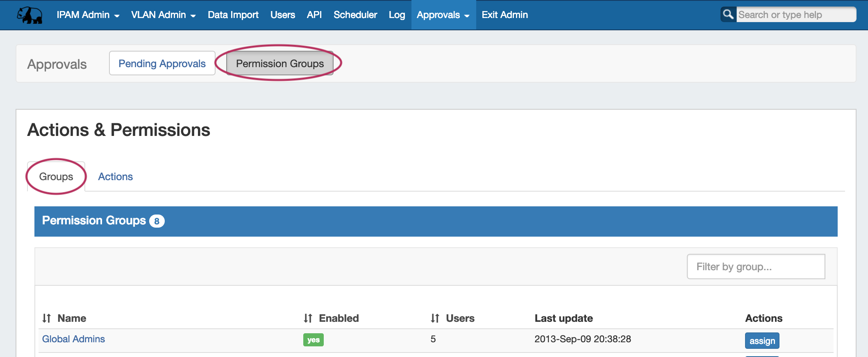
Task: Sort table by Name column arrows
Action: click(x=47, y=318)
